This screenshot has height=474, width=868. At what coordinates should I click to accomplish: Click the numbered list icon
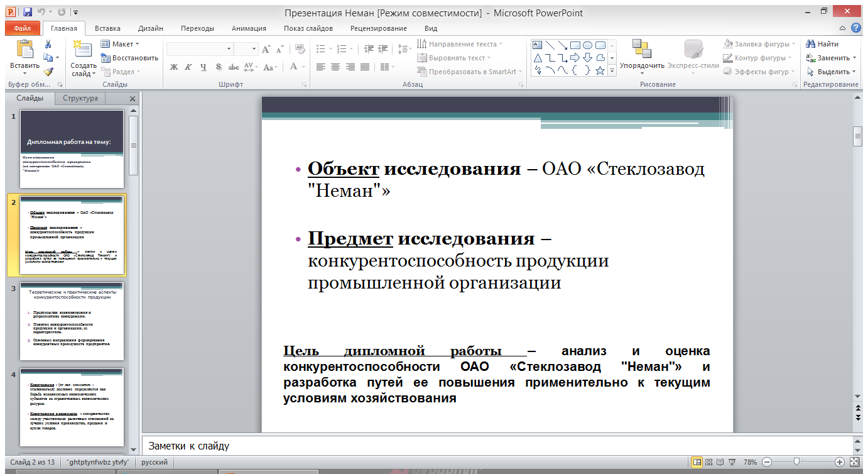343,49
